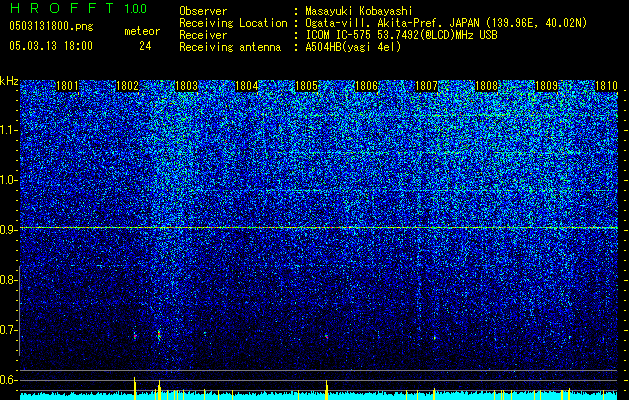This screenshot has width=629, height=400.
Task: Click the tallest yellow intensity spike after 1802
Action: coord(135,388)
